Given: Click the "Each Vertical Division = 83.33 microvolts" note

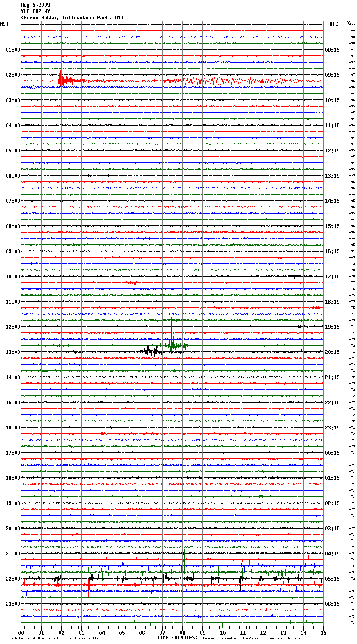Looking at the screenshot, I should click(53, 639).
